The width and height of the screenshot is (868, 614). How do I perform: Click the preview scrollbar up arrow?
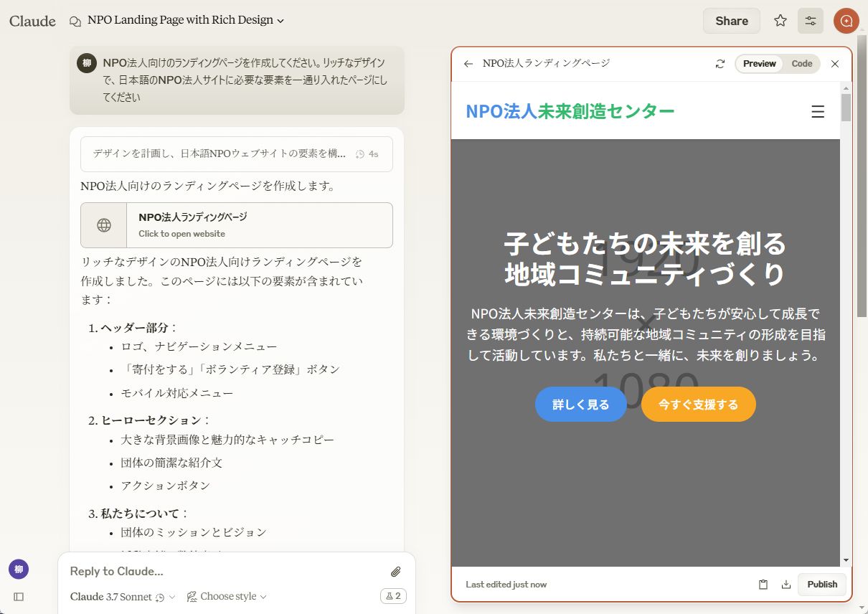pyautogui.click(x=846, y=88)
